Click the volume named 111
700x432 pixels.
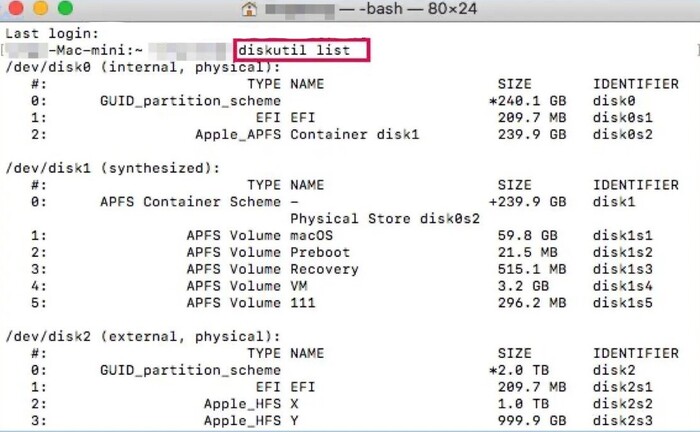302,303
